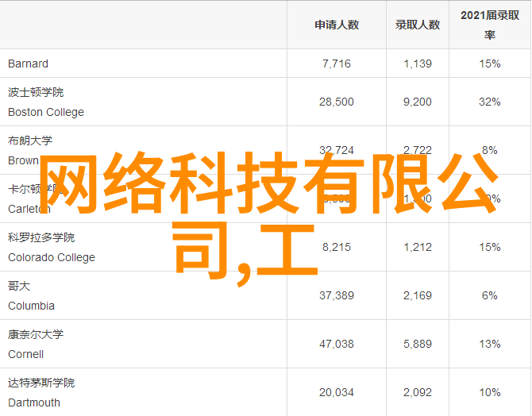Screen dimensions: 532x416
Task: Click Dartmouth applicants value 20,034
Action: tap(337, 393)
